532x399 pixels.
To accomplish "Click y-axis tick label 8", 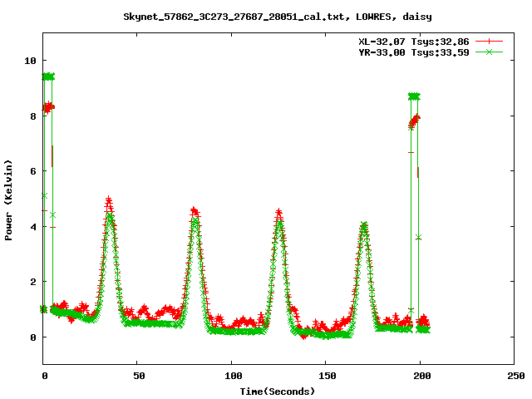I will pos(33,116).
